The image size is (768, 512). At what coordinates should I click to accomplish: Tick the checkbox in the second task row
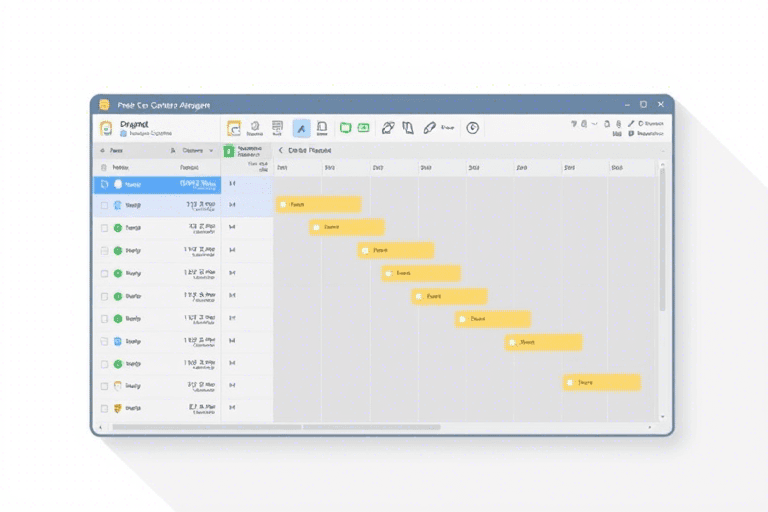coord(104,205)
